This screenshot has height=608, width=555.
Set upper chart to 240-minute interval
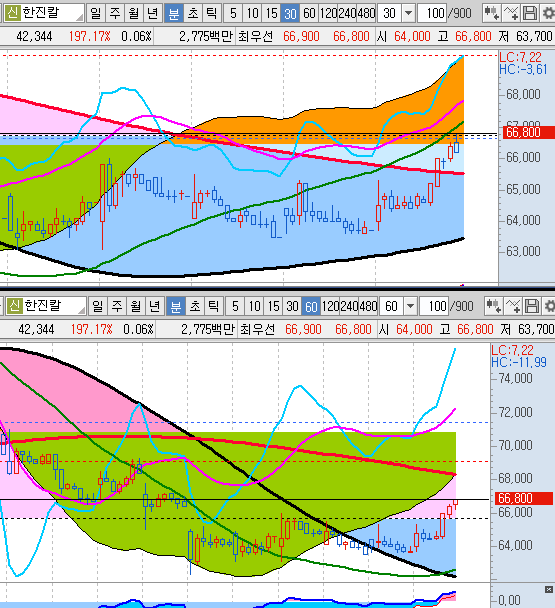(x=347, y=13)
